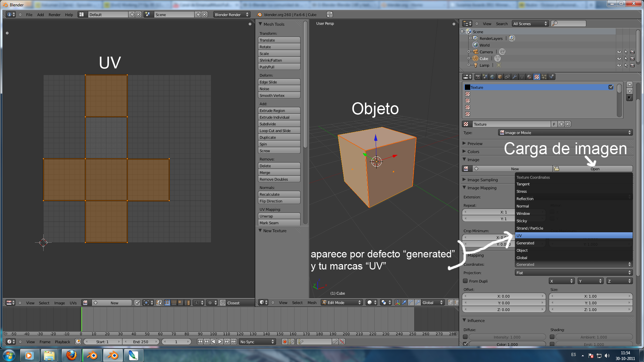This screenshot has width=644, height=362.
Task: Open the Render menu
Action: pos(54,14)
